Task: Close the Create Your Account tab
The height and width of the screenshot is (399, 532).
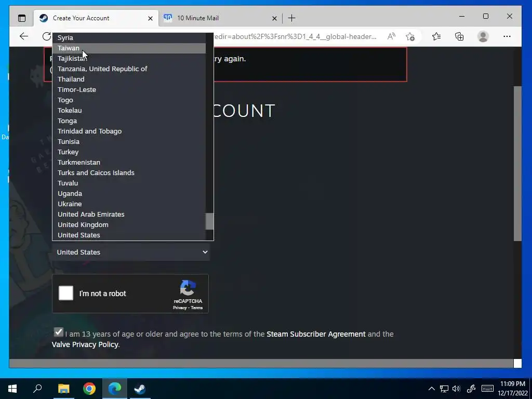Action: click(150, 18)
